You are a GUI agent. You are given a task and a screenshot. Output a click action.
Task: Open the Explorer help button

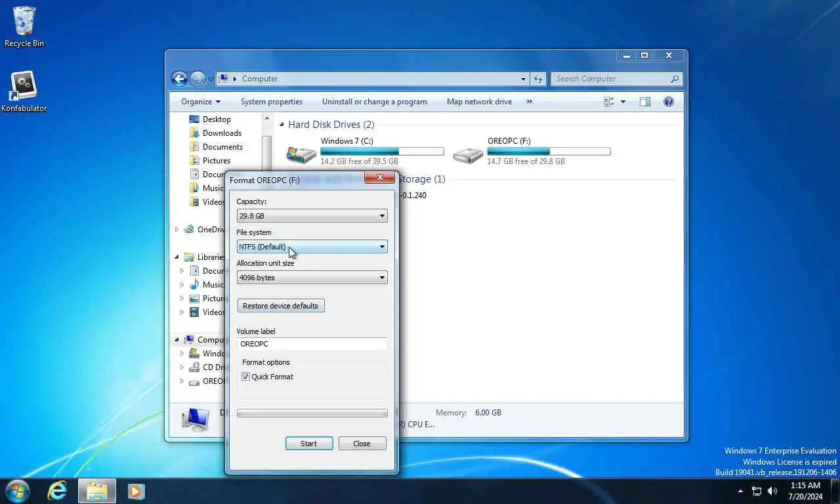668,102
